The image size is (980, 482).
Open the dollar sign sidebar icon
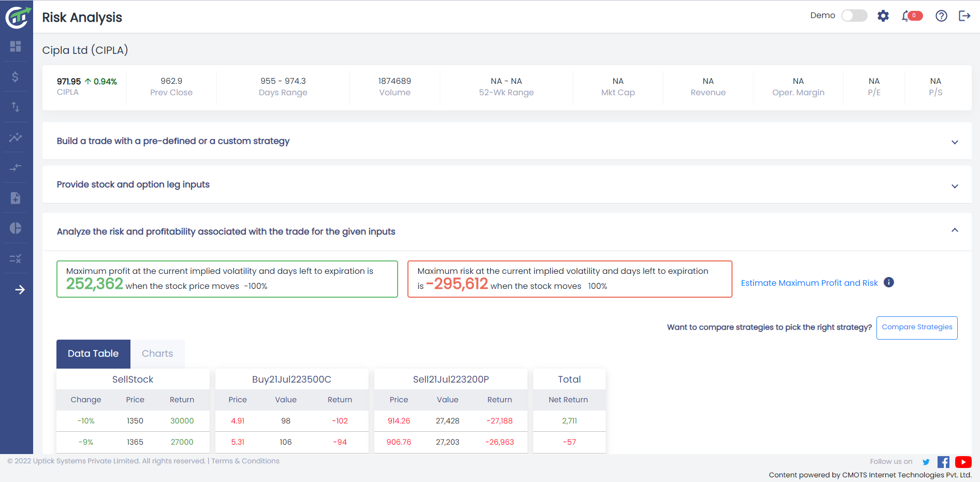pyautogui.click(x=16, y=77)
